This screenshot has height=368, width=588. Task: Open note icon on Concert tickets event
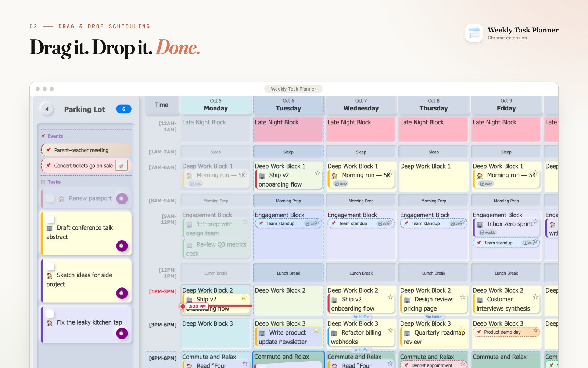(121, 166)
